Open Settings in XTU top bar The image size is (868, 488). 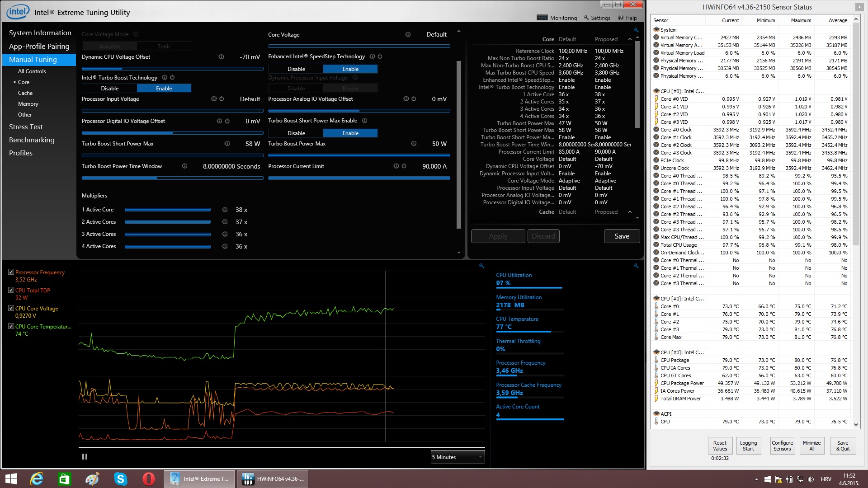(x=597, y=18)
